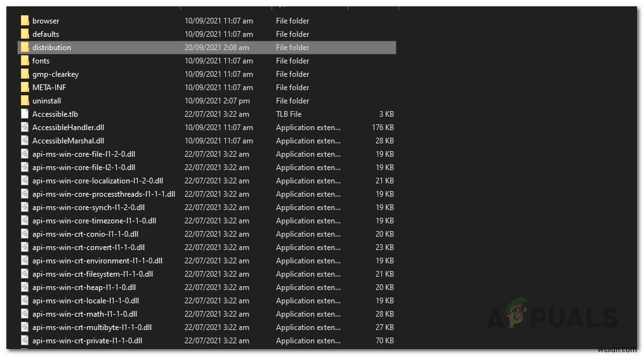Select the Accessible.tlb file name
This screenshot has height=356, width=644.
pos(55,114)
